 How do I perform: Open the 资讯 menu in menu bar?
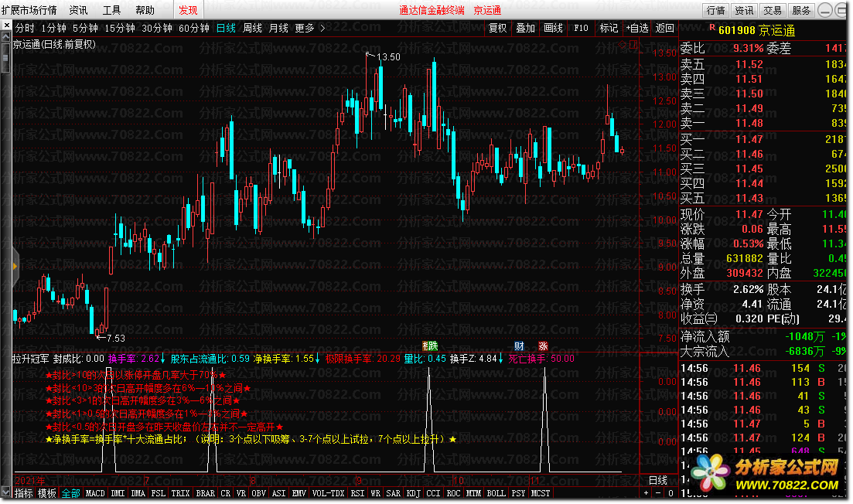[78, 10]
